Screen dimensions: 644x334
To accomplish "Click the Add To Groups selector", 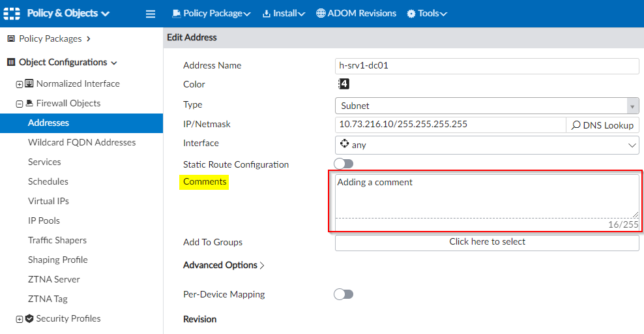I will (486, 242).
